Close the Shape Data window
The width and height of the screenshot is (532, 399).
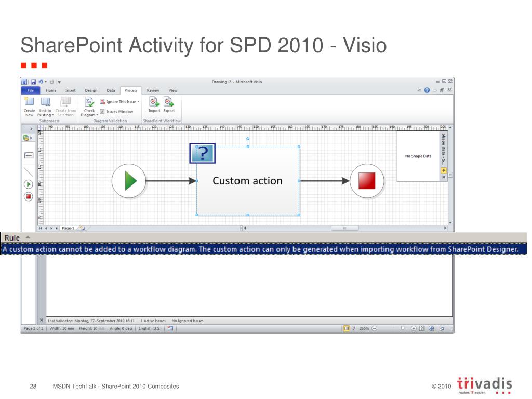444,177
